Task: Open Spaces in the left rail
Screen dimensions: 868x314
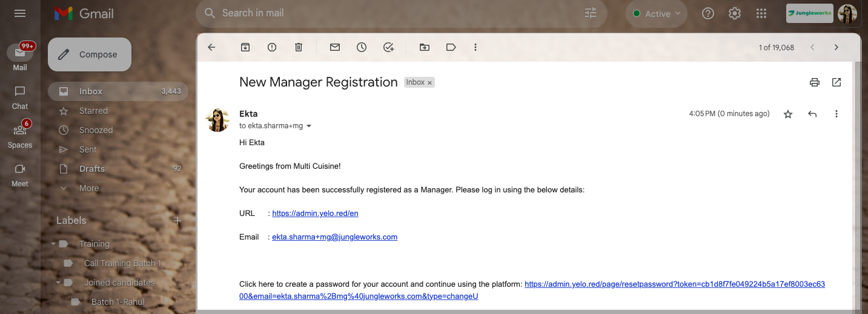Action: tap(20, 135)
